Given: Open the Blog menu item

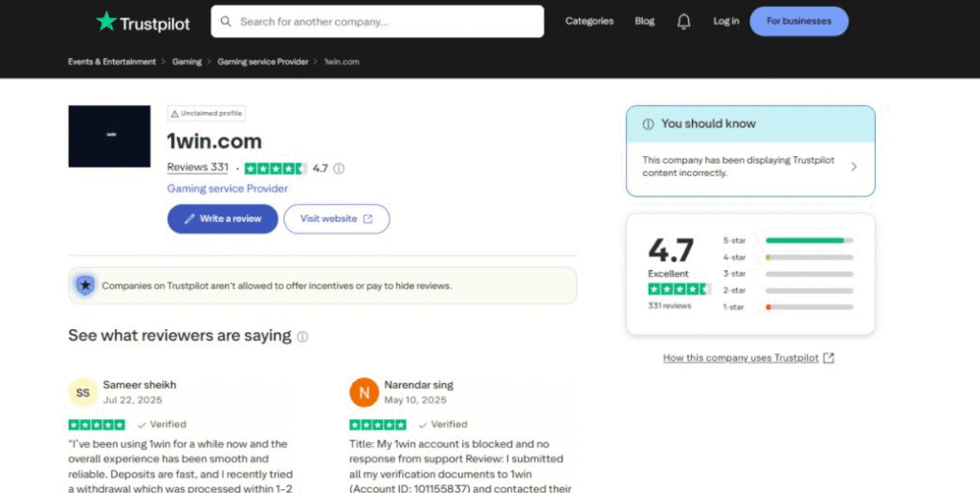Looking at the screenshot, I should [x=645, y=21].
